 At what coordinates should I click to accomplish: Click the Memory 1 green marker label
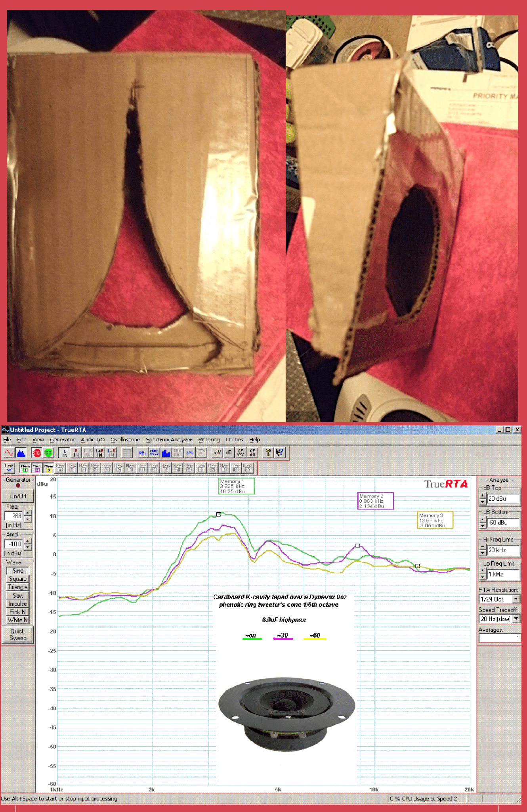pos(236,486)
